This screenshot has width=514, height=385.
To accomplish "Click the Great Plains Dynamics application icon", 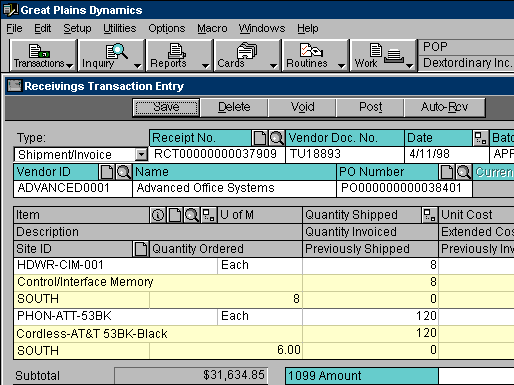I will [10, 9].
